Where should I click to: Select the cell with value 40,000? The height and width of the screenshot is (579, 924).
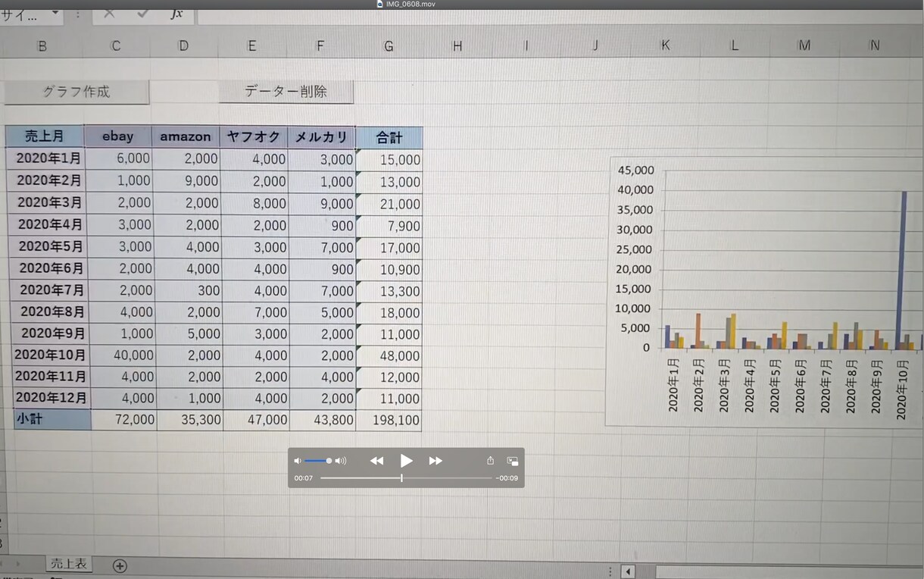[122, 355]
